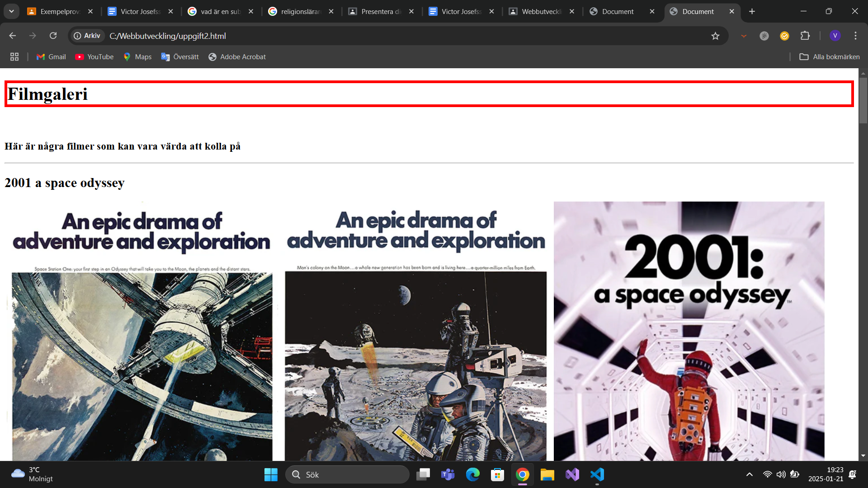The height and width of the screenshot is (488, 868).
Task: Switch to the religionslärare Google tab
Action: [301, 11]
